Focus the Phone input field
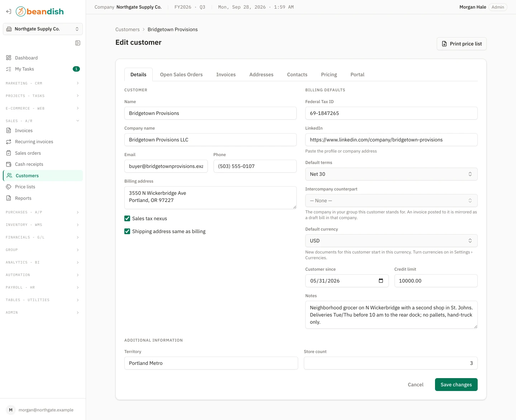This screenshot has width=516, height=420. click(255, 166)
